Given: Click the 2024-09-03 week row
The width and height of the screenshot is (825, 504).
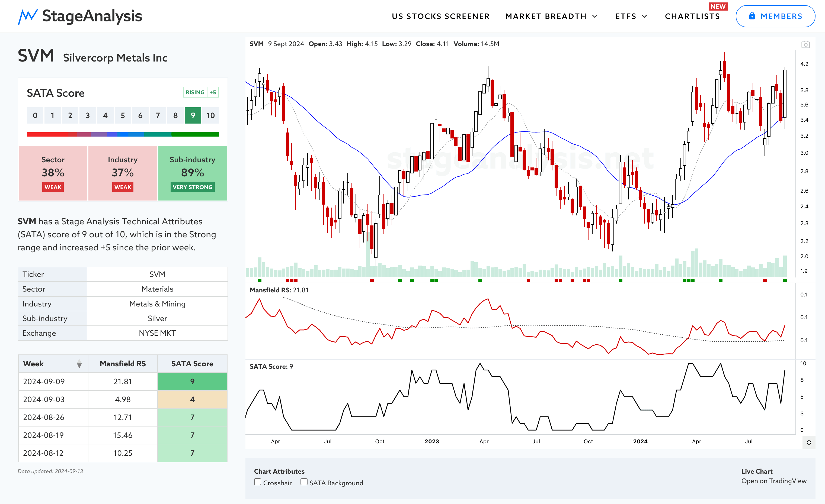Looking at the screenshot, I should pos(123,399).
